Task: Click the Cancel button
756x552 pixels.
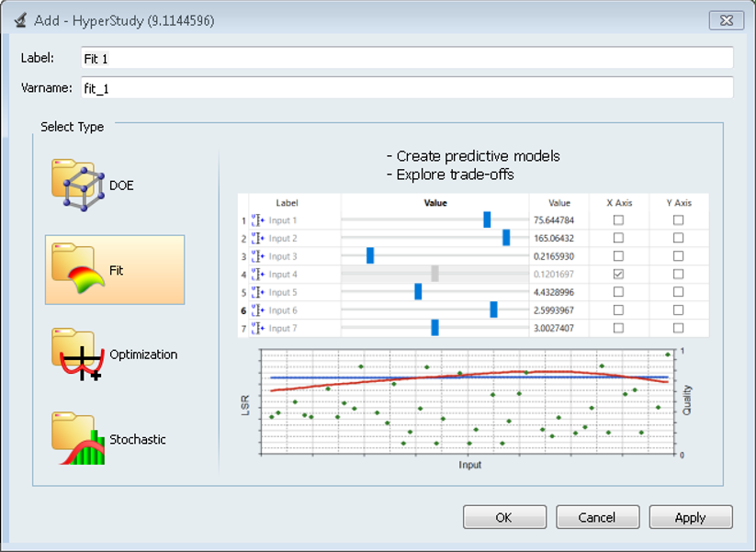Action: (x=597, y=517)
